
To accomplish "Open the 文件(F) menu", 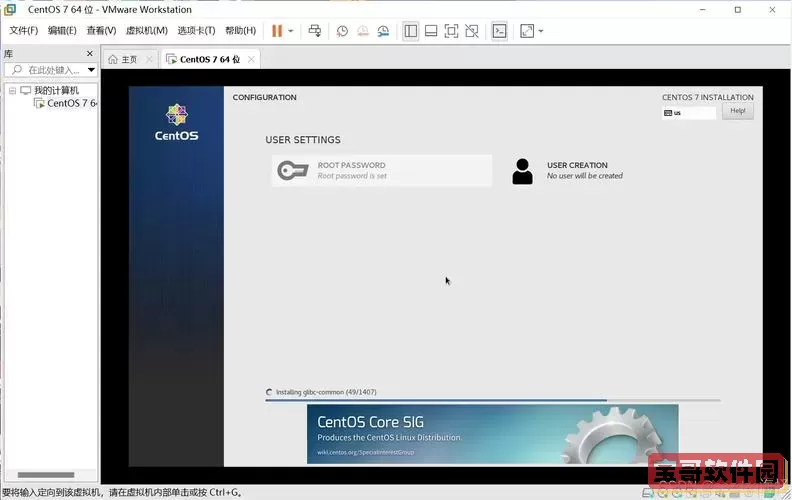I will coord(24,30).
